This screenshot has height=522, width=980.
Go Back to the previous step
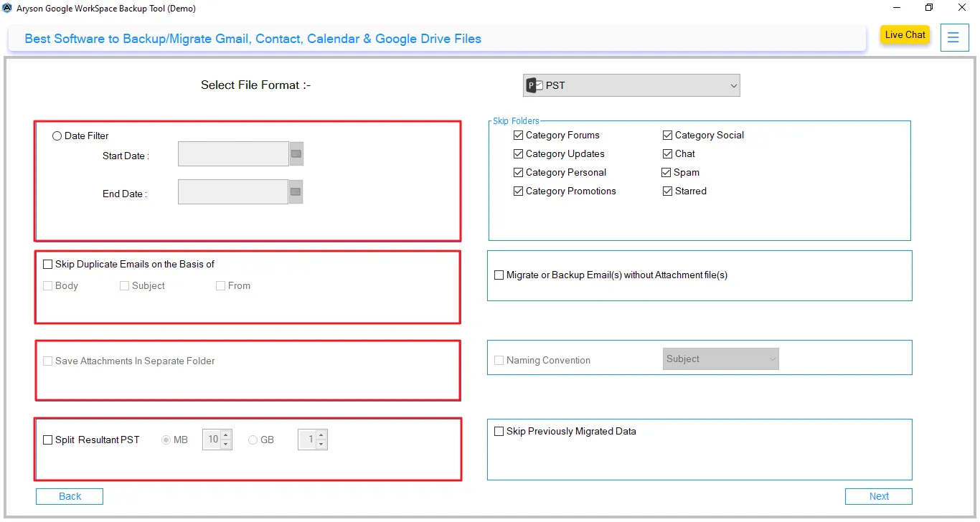pyautogui.click(x=70, y=496)
